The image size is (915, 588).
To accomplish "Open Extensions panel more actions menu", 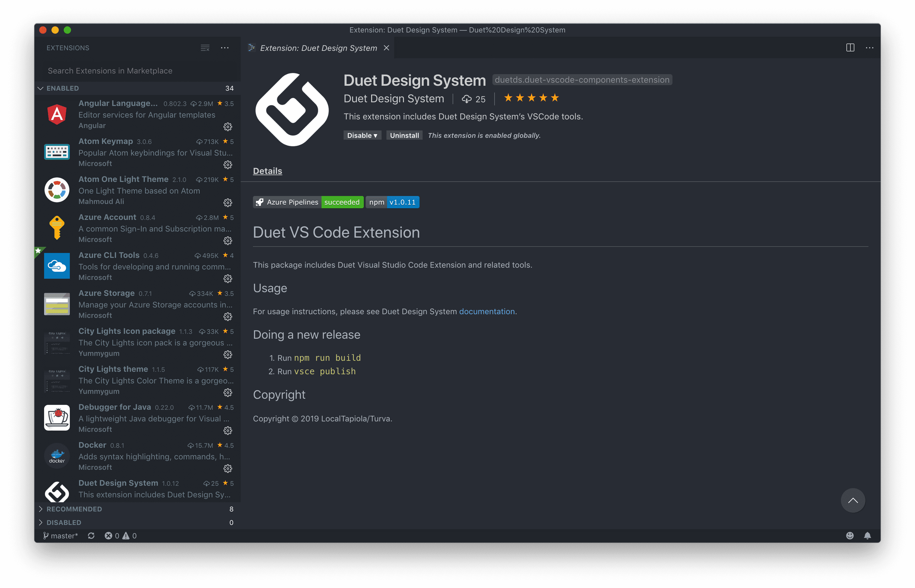I will pyautogui.click(x=224, y=48).
